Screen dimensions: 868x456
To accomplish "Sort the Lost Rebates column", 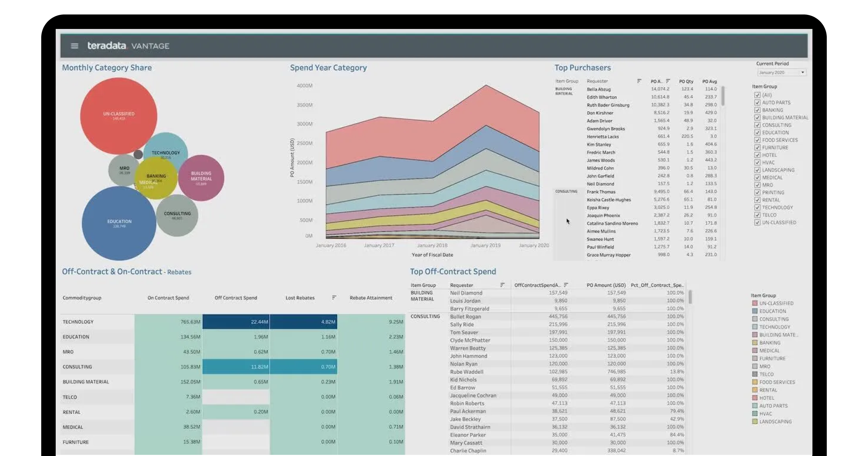I will (334, 297).
